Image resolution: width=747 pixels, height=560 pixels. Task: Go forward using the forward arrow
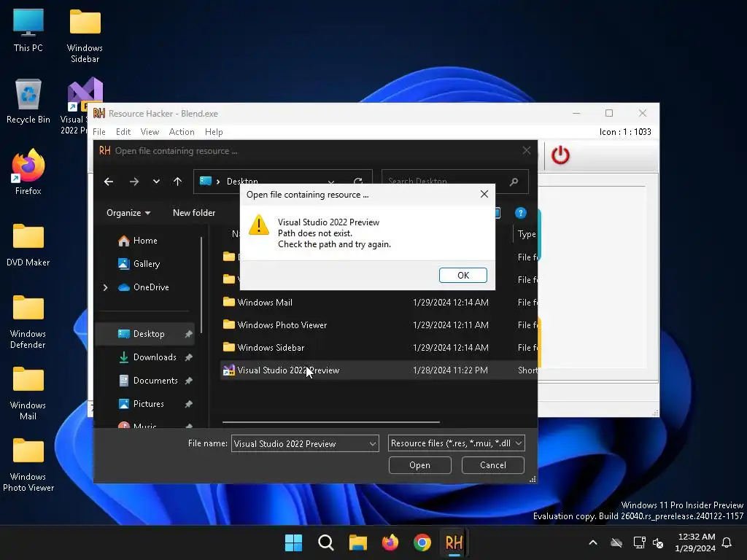pyautogui.click(x=134, y=182)
